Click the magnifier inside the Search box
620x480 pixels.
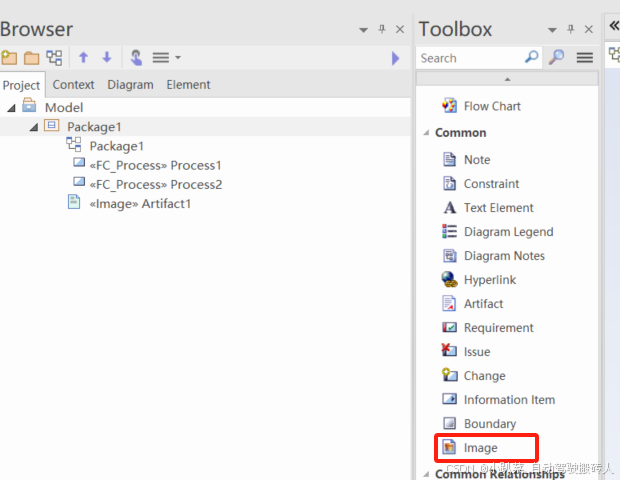pos(531,57)
